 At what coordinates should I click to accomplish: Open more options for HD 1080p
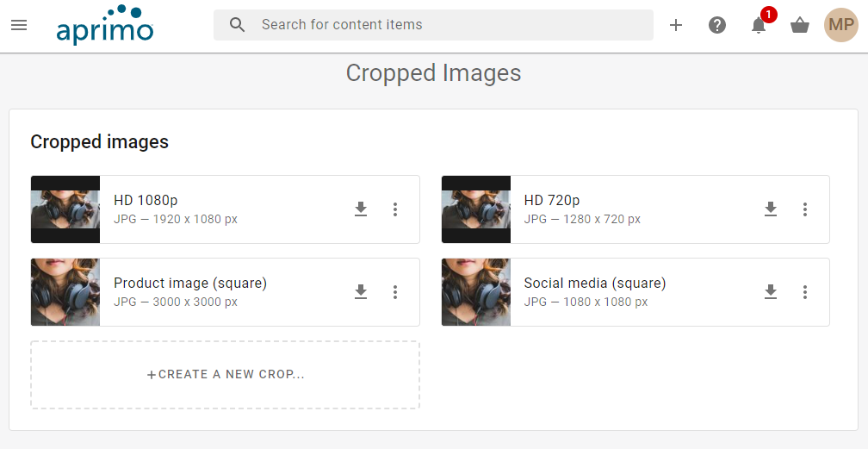[x=395, y=209]
